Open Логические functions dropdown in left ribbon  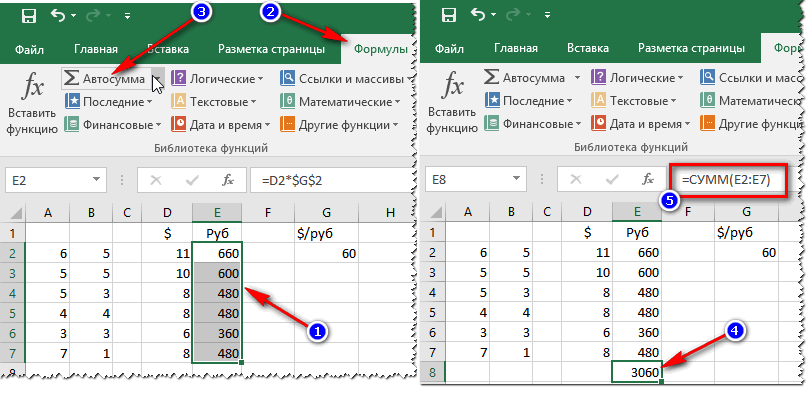pyautogui.click(x=217, y=79)
